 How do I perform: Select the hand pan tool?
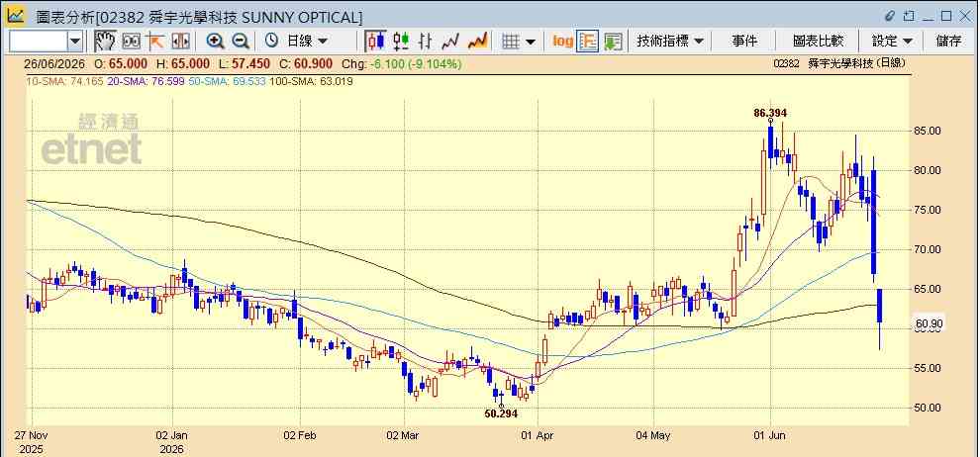click(x=106, y=42)
